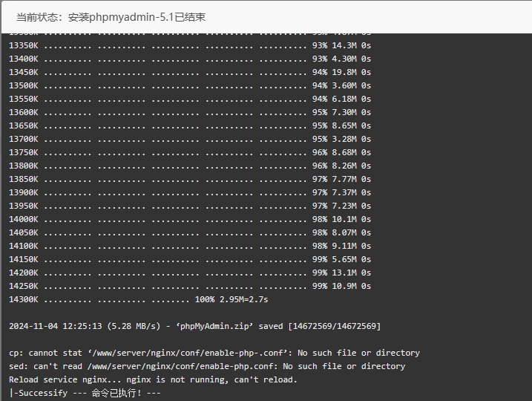The image size is (532, 401).
Task: Click the '100% 2.95M=2.7s' completion text
Action: point(231,299)
